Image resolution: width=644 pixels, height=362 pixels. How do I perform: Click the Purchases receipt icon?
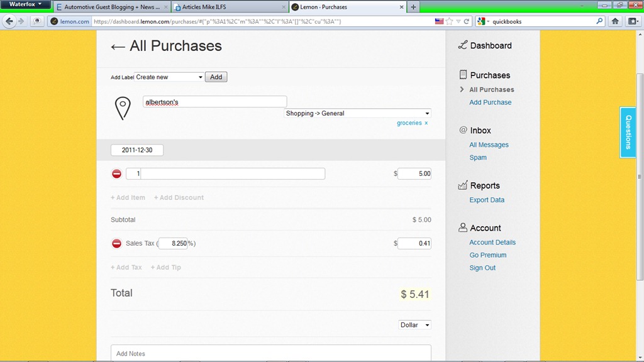(x=463, y=75)
